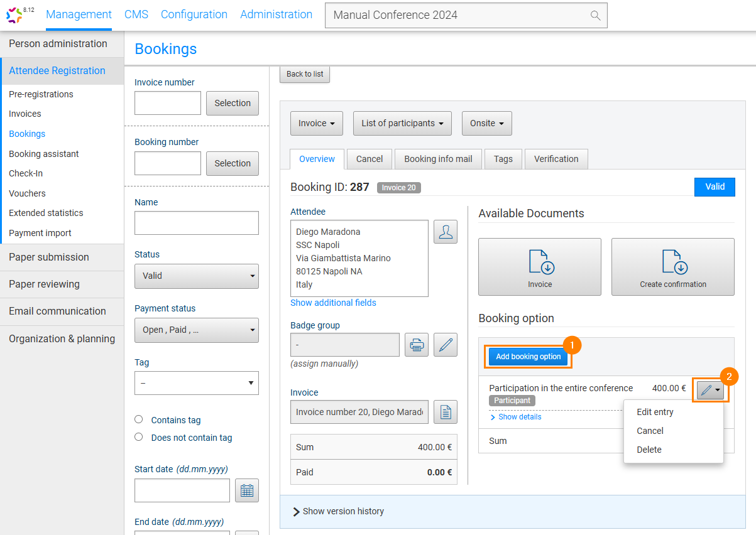This screenshot has width=756, height=535.
Task: Open the Payment status dropdown
Action: coord(196,330)
